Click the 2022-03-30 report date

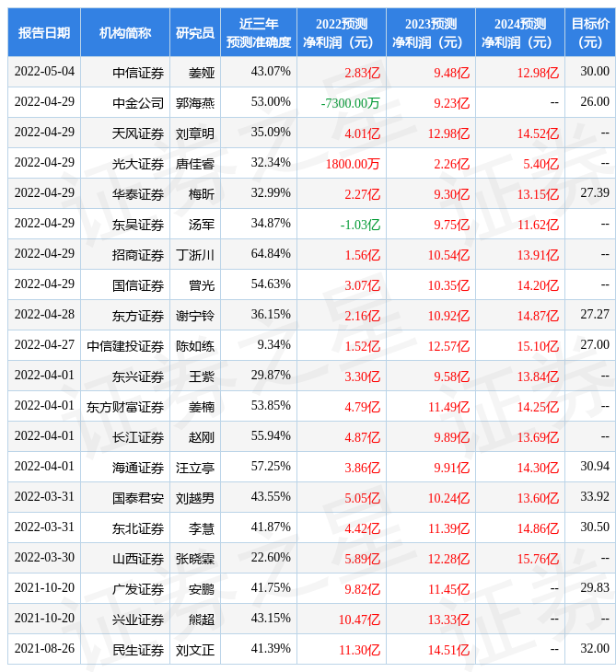click(x=44, y=557)
